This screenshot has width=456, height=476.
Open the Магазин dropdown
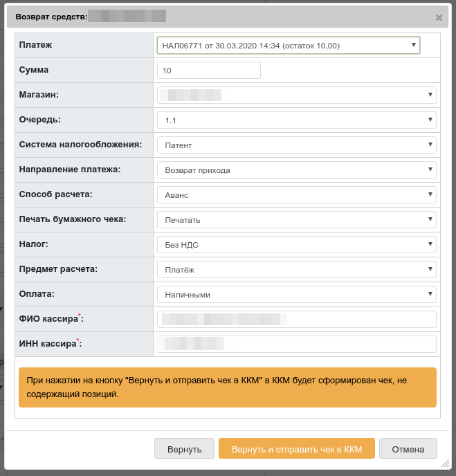click(x=297, y=95)
